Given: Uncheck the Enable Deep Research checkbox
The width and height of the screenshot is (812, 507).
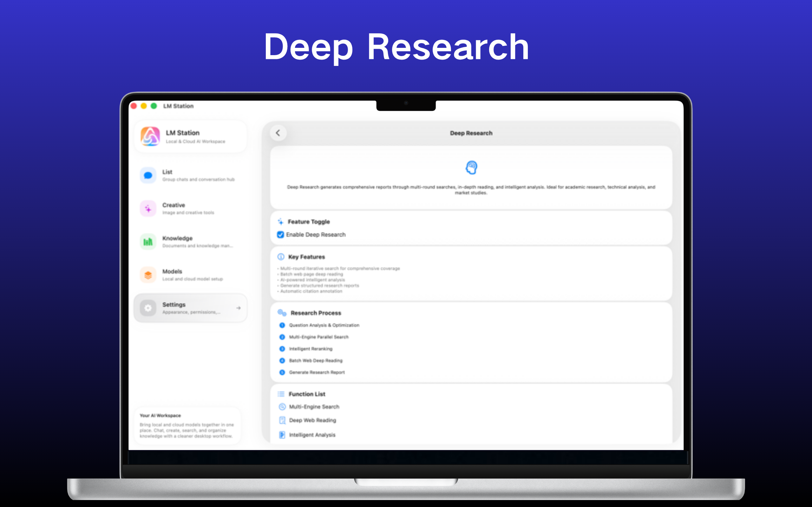Looking at the screenshot, I should 280,235.
